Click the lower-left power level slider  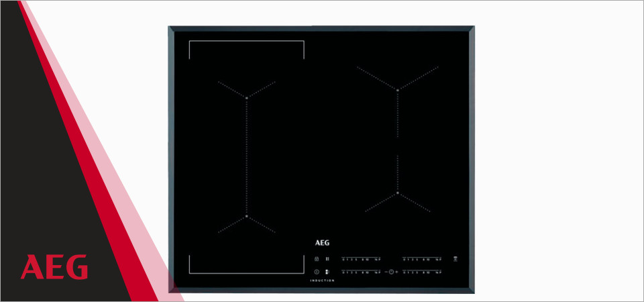pos(361,272)
